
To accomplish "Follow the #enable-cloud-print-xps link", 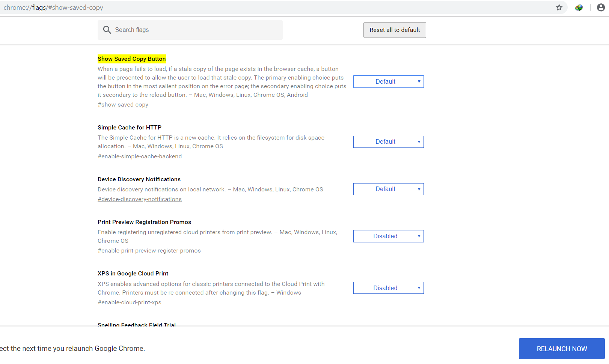I will point(130,302).
